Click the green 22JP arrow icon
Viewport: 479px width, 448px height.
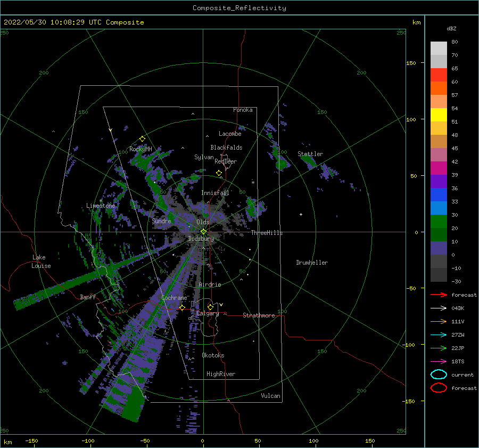439,348
